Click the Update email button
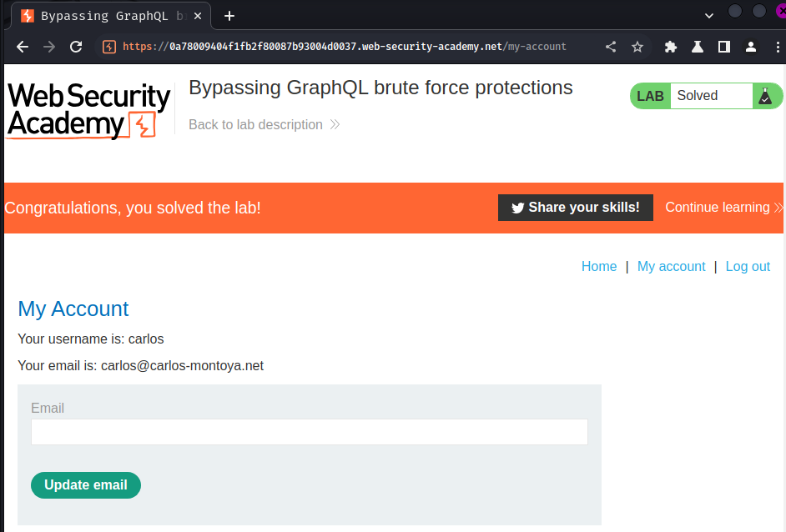This screenshot has height=532, width=786. 86,485
